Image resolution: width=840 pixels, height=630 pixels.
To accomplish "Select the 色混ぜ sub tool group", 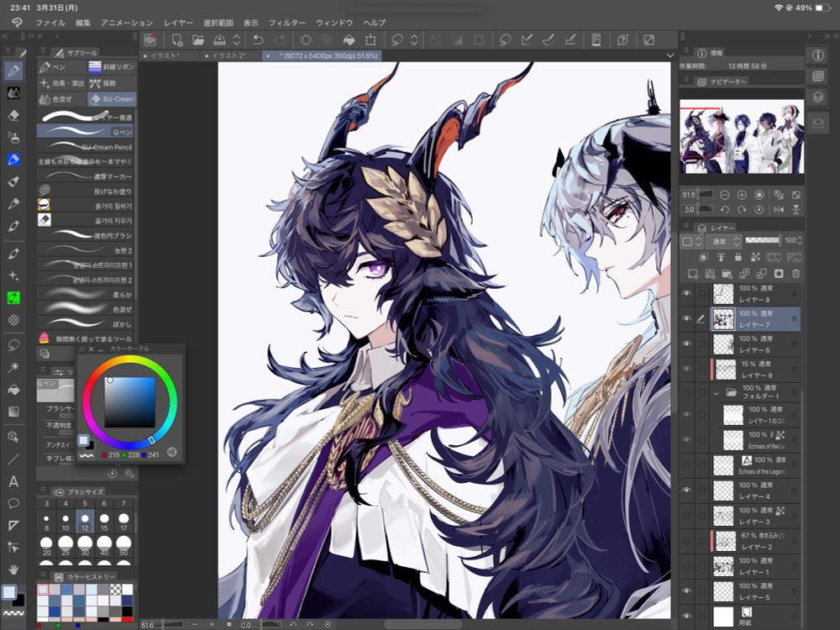I will (61, 99).
